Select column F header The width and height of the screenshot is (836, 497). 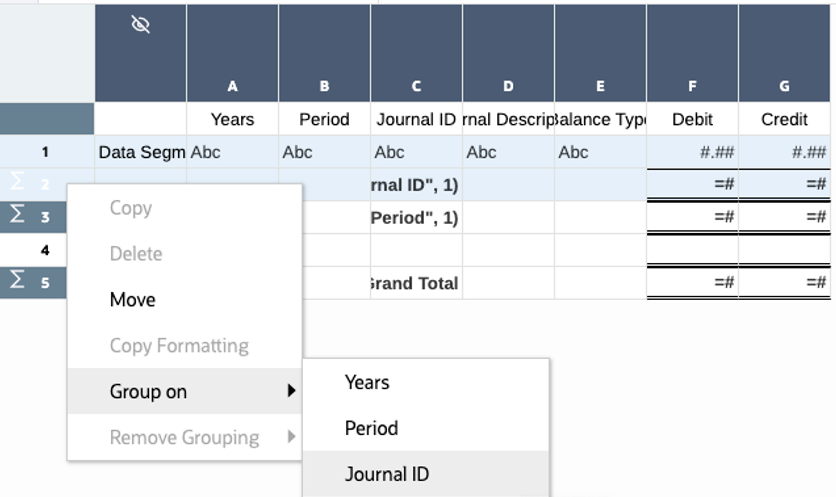(692, 86)
